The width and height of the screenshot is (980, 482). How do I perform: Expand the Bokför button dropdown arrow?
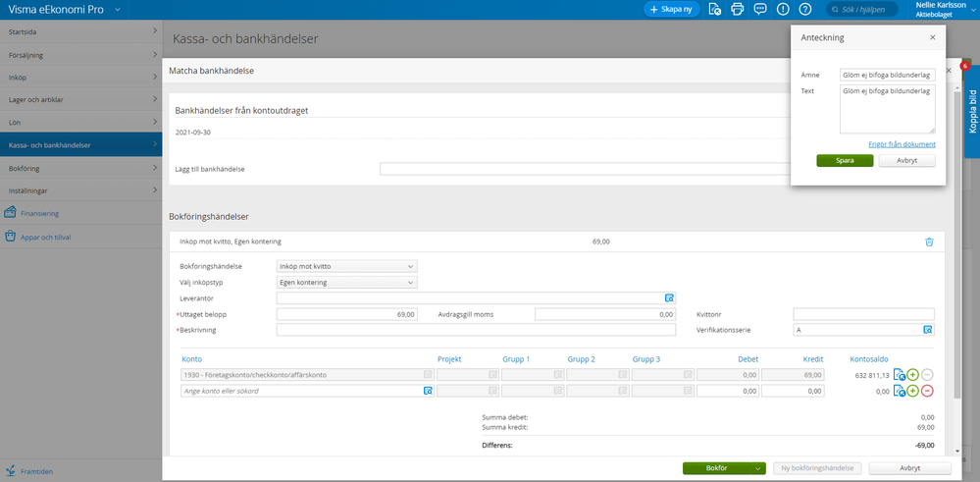(x=758, y=469)
